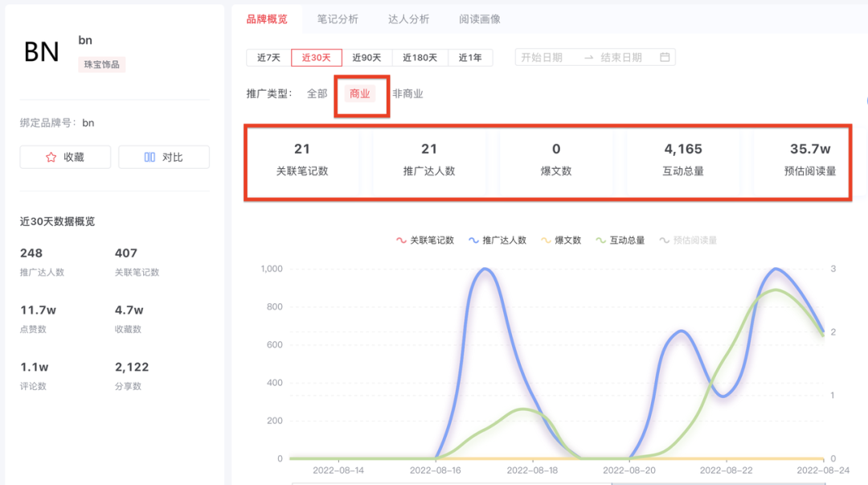Switch to 笔记分析 tab
The image size is (868, 485).
[338, 18]
